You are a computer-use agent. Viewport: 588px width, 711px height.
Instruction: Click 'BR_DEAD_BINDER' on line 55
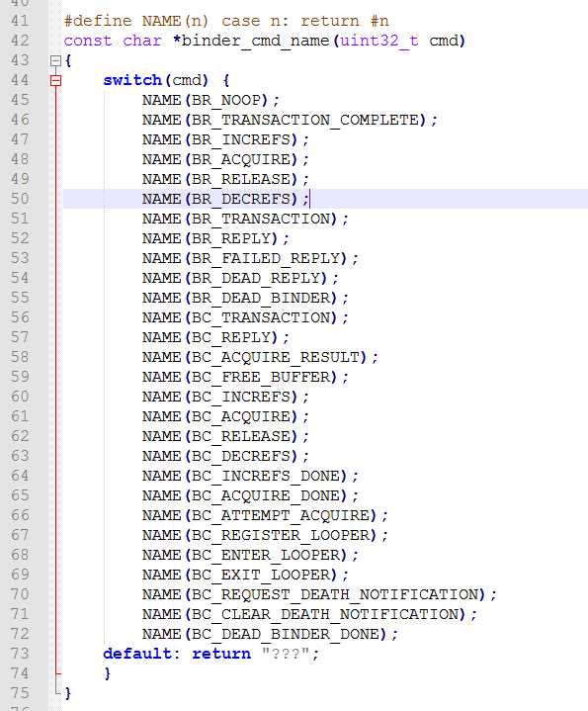pos(261,298)
